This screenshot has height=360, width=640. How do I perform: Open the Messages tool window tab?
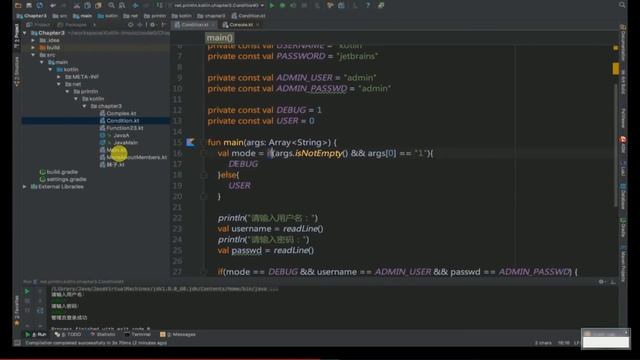point(178,334)
